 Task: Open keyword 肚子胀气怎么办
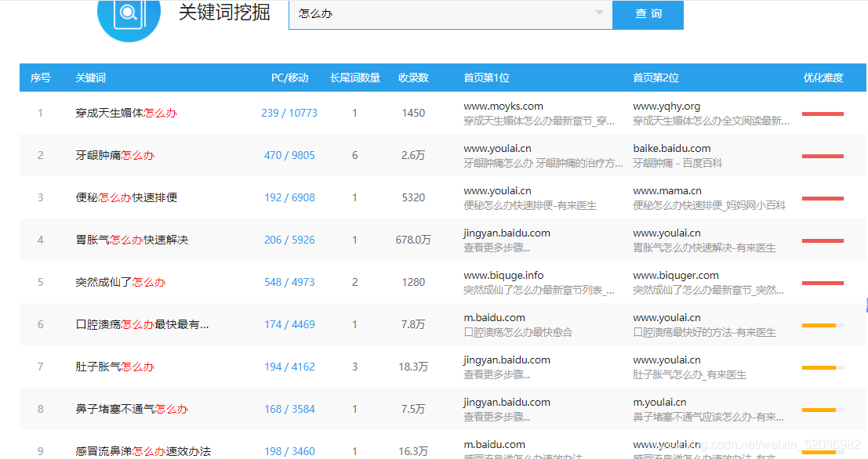tap(114, 367)
